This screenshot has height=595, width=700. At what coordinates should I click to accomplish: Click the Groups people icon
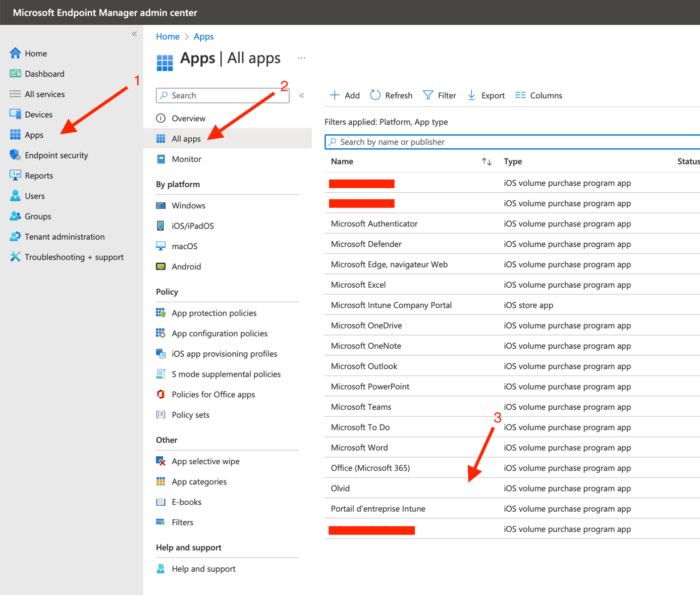(x=15, y=216)
